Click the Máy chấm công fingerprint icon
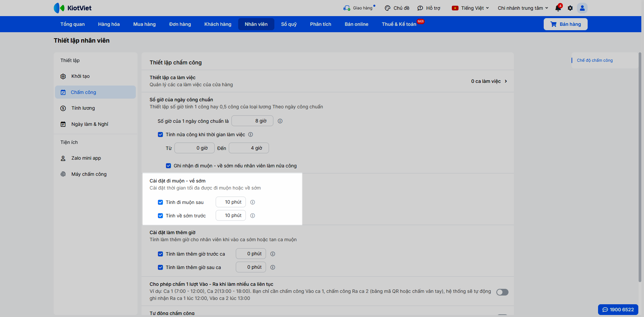 63,174
